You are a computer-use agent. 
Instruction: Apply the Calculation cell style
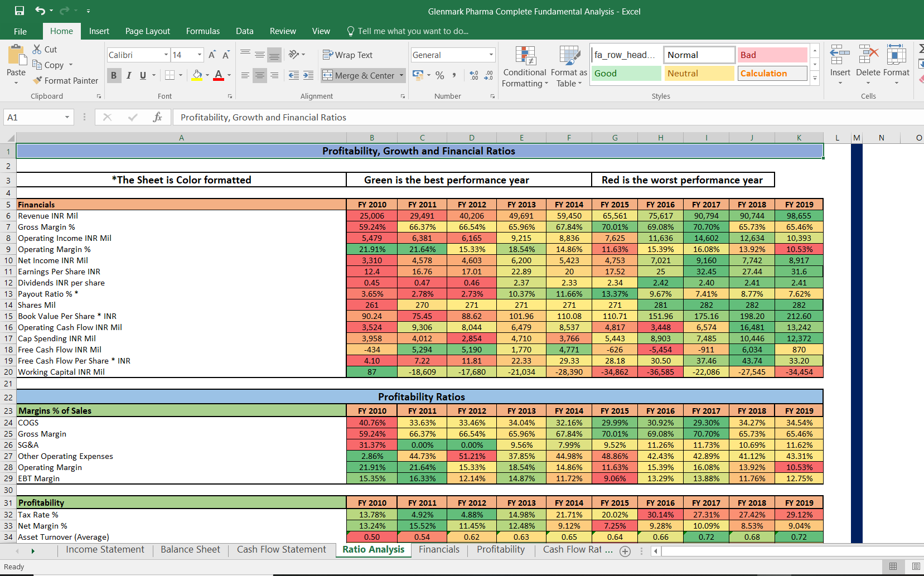772,73
